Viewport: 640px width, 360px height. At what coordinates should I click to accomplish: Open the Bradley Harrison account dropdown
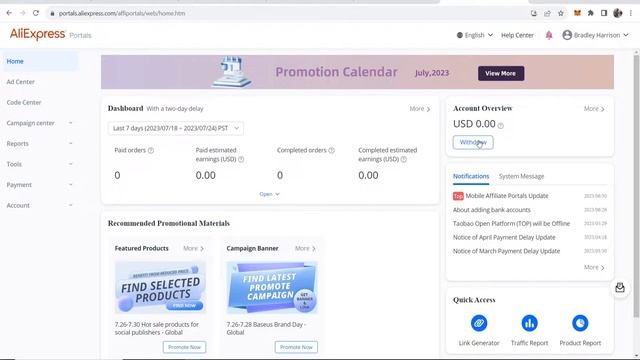pos(596,35)
